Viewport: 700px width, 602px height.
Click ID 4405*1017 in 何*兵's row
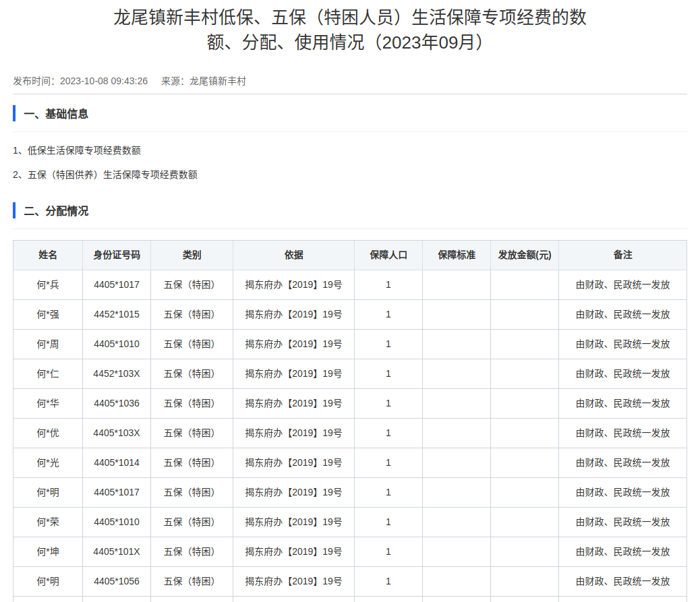click(x=117, y=284)
